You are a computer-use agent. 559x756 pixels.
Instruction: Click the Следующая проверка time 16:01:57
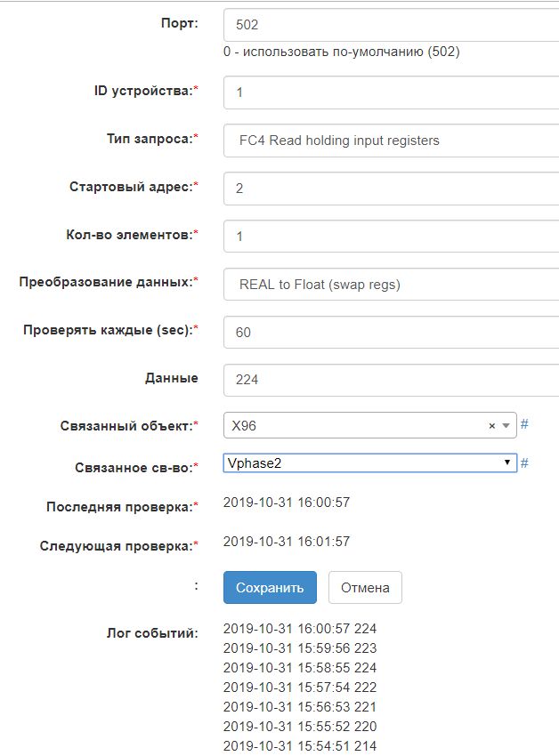point(323,542)
